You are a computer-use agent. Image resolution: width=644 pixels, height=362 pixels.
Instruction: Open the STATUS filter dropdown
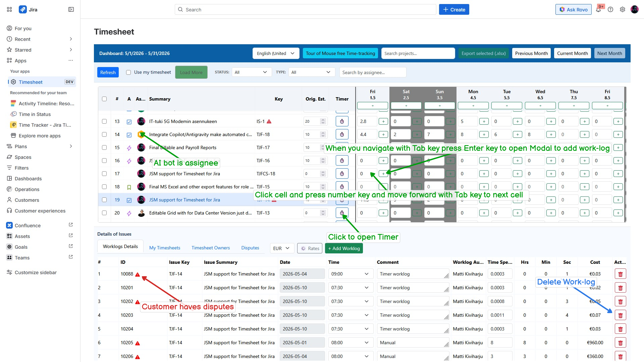[x=252, y=72]
